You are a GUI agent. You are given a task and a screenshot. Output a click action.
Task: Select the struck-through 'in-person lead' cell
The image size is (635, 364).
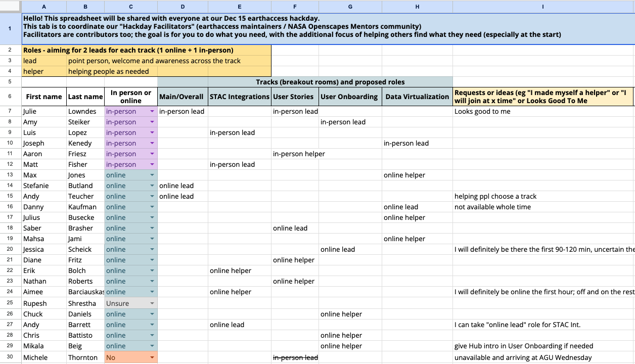click(295, 357)
